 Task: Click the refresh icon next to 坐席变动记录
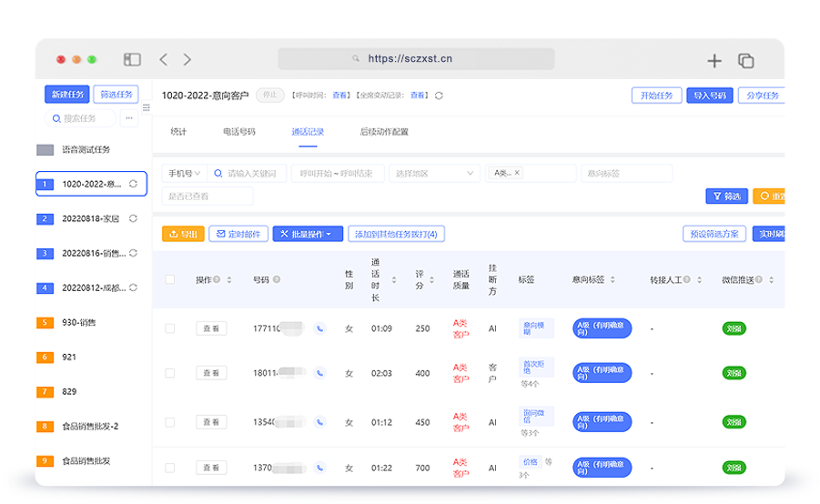coord(440,96)
